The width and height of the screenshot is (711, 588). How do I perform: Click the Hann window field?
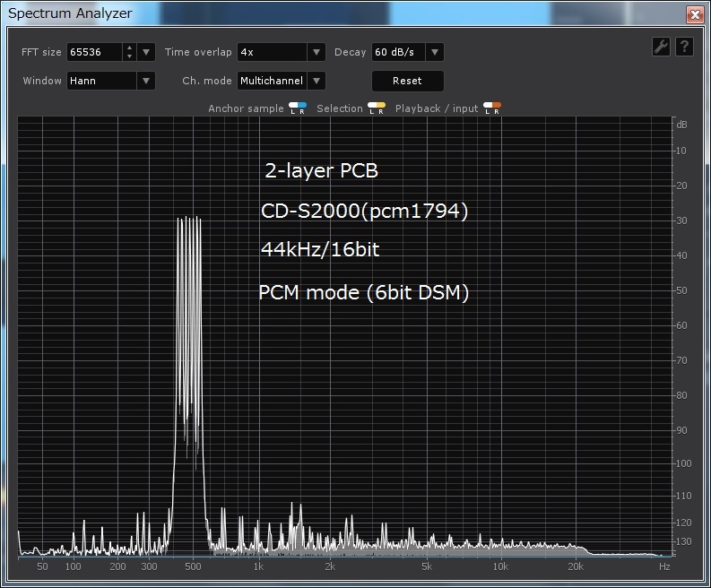tap(102, 82)
